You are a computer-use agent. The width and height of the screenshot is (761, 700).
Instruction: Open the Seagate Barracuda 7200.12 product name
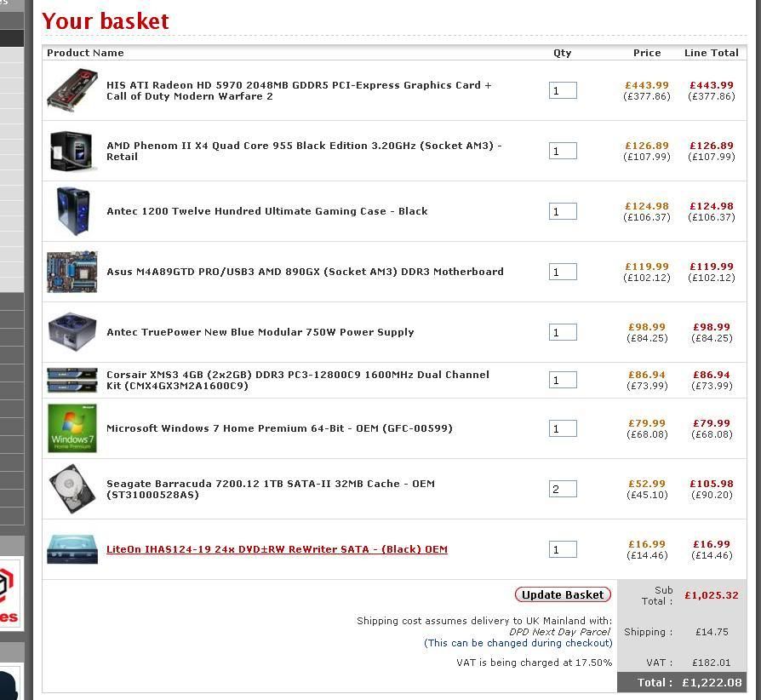271,489
